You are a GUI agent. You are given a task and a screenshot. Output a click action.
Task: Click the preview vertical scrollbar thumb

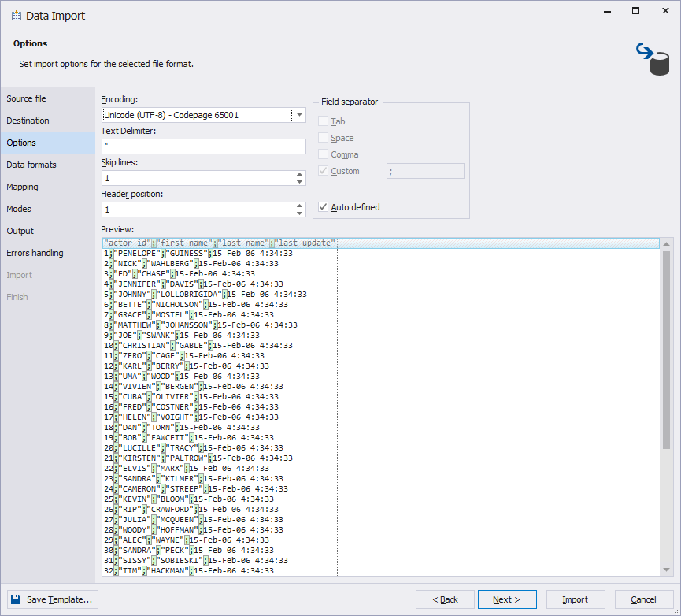(666, 347)
